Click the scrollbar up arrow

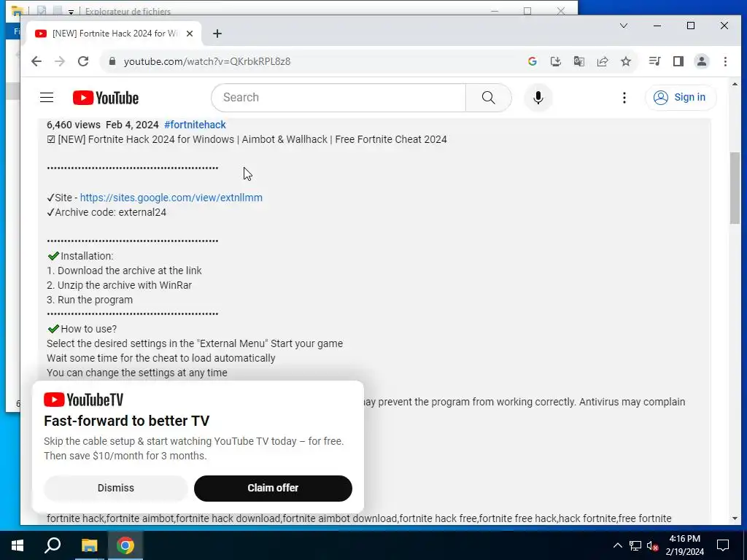click(735, 85)
